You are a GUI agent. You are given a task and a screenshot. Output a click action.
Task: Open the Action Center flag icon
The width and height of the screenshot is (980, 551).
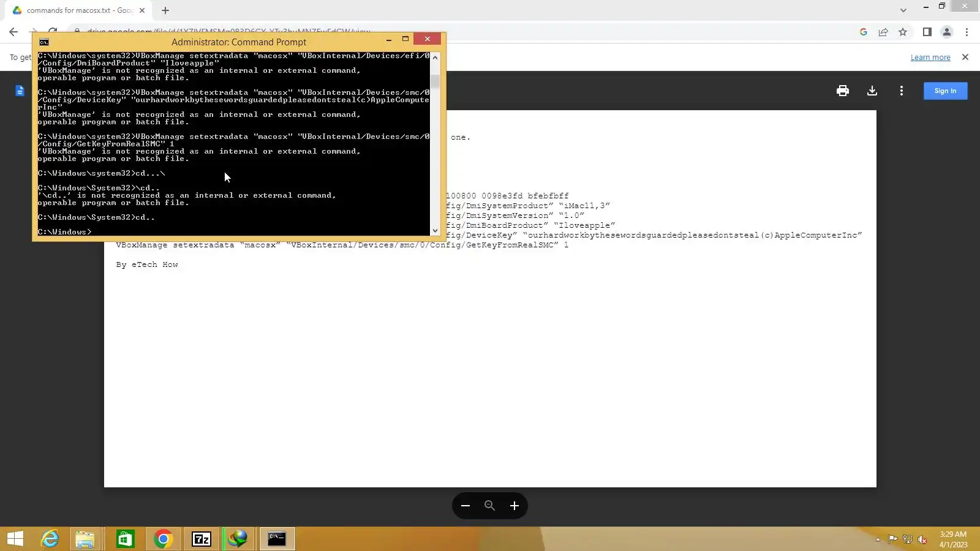tap(892, 539)
